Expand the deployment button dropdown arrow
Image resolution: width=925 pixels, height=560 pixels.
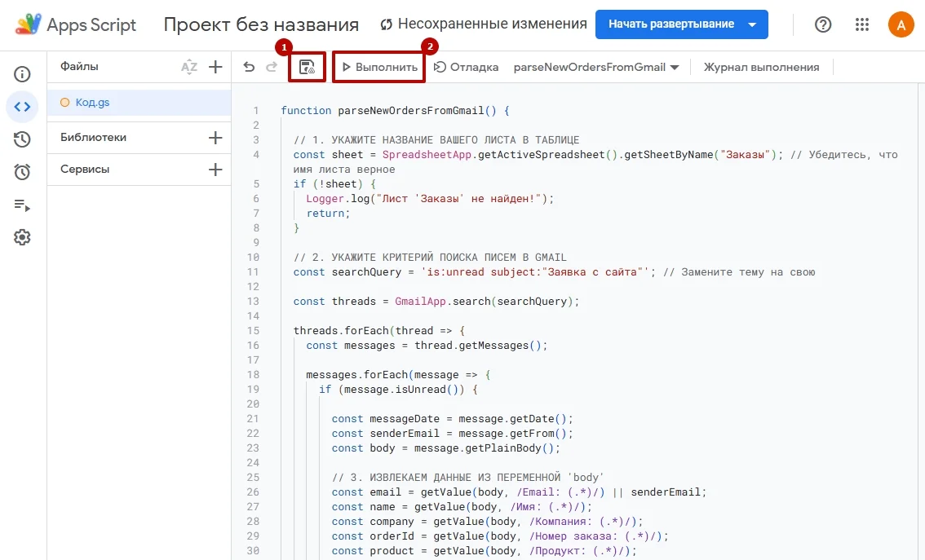[x=752, y=24]
